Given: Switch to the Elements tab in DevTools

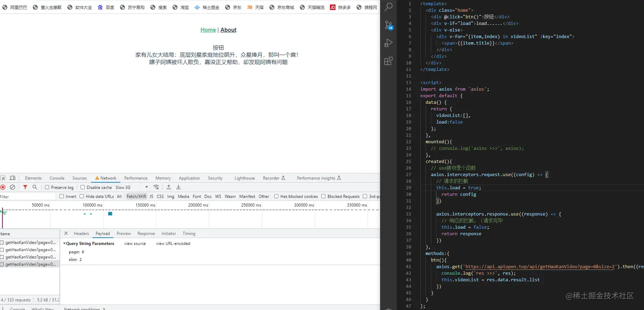Looking at the screenshot, I should click(33, 178).
